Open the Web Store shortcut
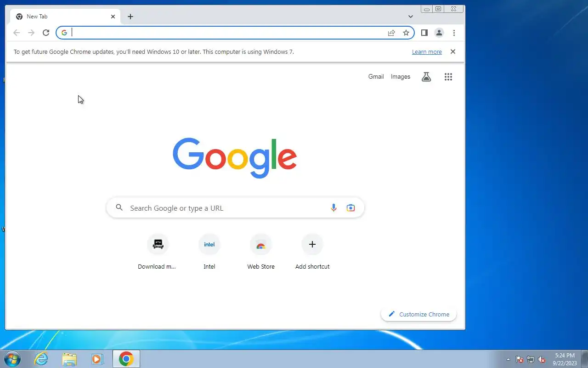Image resolution: width=588 pixels, height=368 pixels. point(260,252)
